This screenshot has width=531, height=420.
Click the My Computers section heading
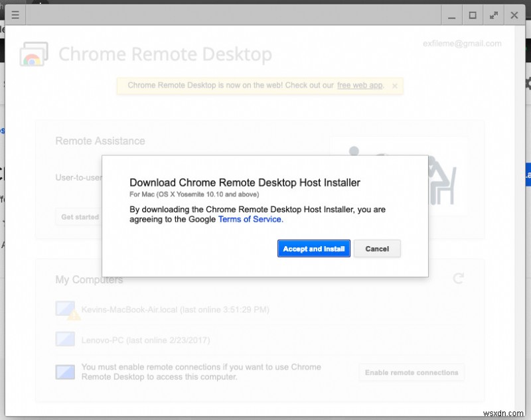(x=89, y=279)
